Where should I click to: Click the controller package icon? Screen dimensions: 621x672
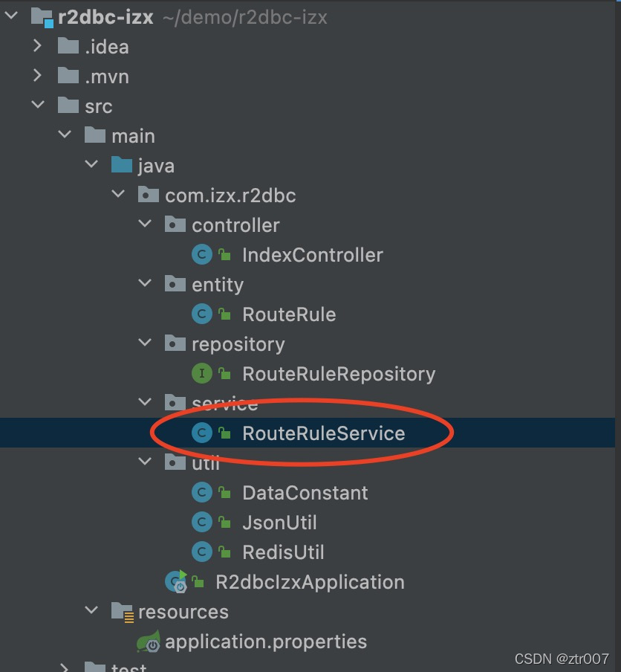[x=175, y=224]
